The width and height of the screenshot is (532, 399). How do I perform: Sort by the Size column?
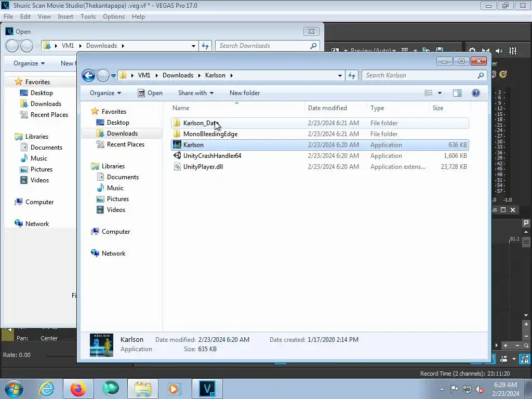[450, 108]
